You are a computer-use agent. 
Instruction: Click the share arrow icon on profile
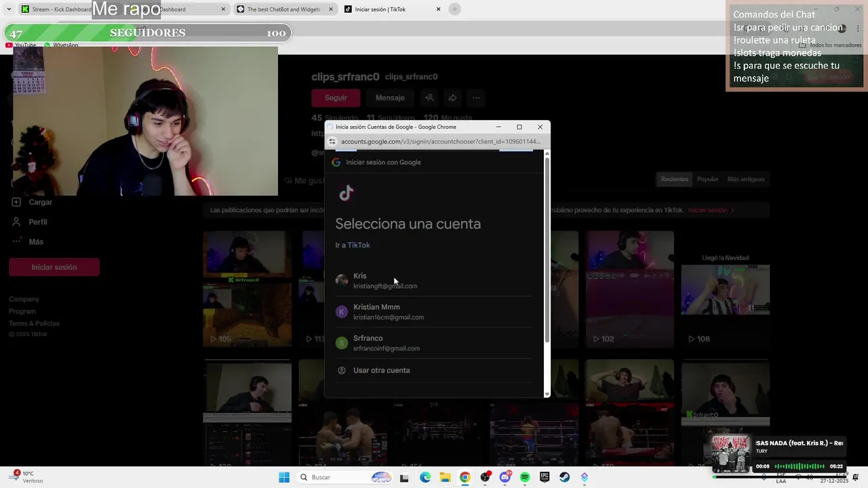coord(452,98)
